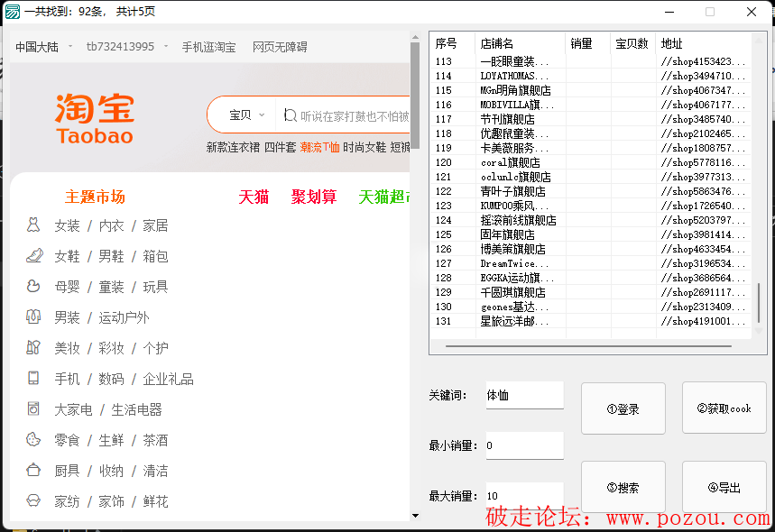Click the ③搜索 button
Image resolution: width=775 pixels, height=532 pixels.
coord(623,487)
